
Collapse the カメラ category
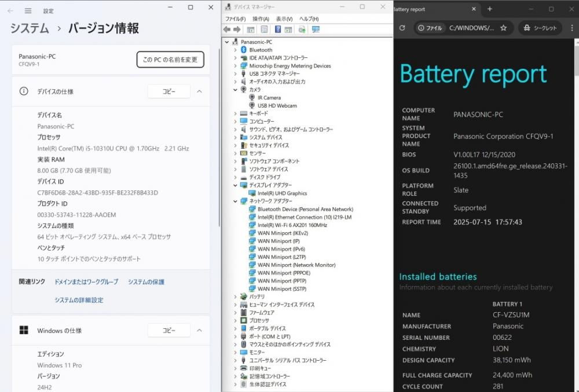(235, 89)
